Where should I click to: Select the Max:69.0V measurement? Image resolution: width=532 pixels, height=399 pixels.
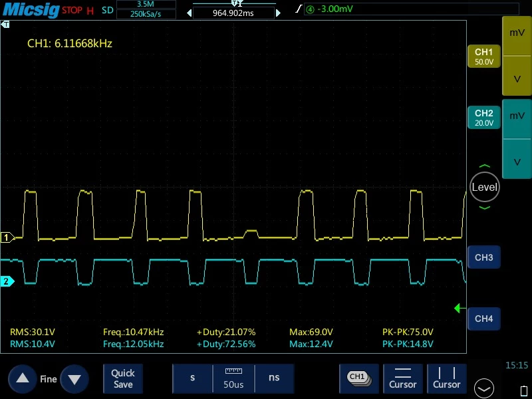tap(311, 332)
